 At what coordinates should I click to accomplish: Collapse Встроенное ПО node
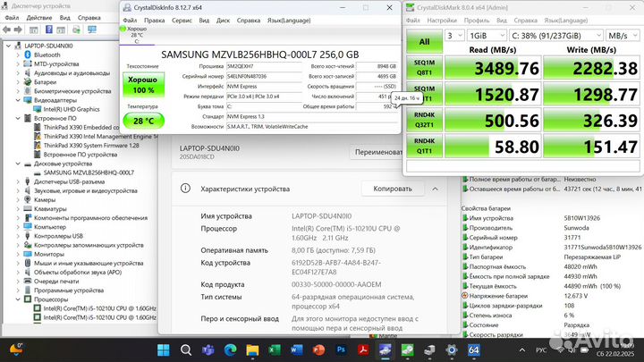point(18,118)
